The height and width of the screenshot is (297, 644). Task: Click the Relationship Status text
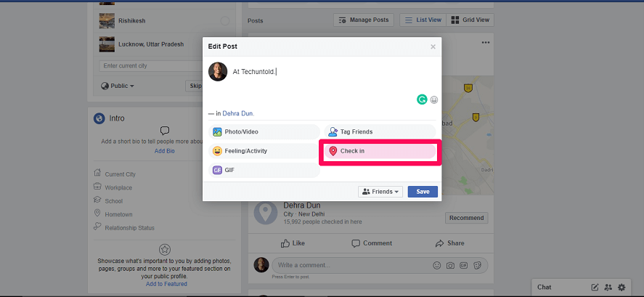coord(130,228)
